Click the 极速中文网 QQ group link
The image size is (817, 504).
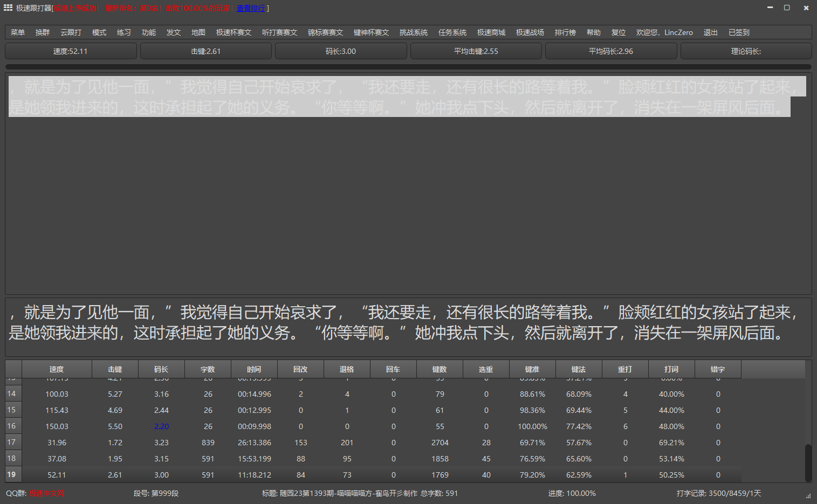coord(46,493)
